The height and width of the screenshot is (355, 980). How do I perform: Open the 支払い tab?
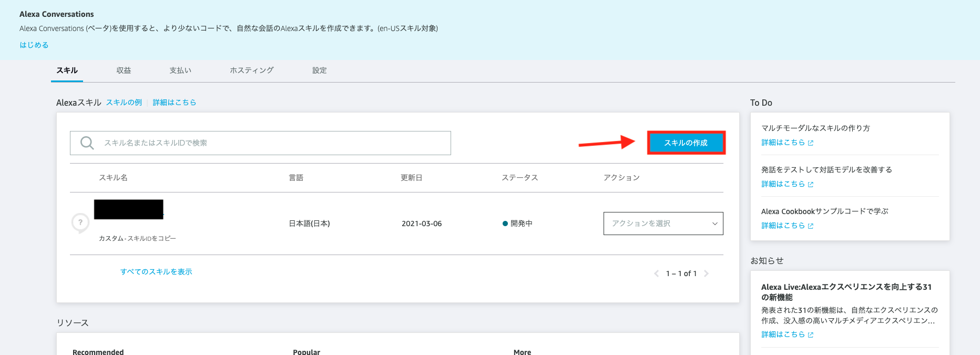click(180, 70)
